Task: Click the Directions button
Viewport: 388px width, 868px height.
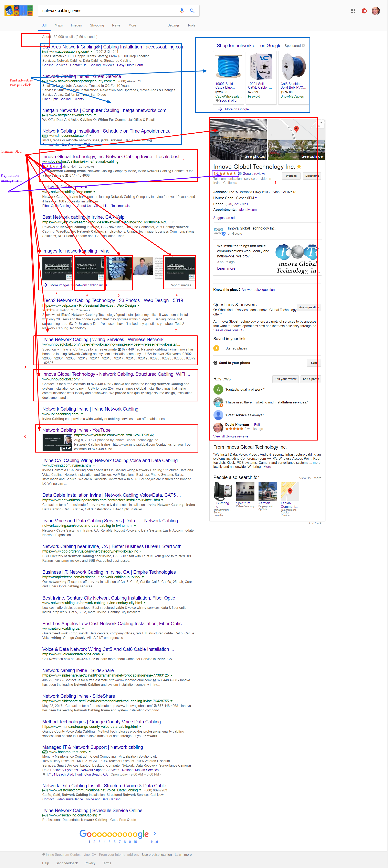Action: click(312, 176)
